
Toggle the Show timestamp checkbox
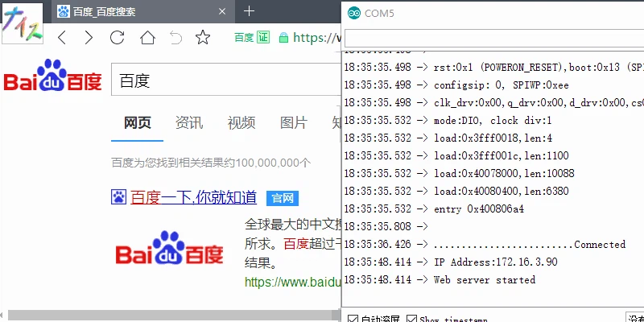[x=411, y=319]
